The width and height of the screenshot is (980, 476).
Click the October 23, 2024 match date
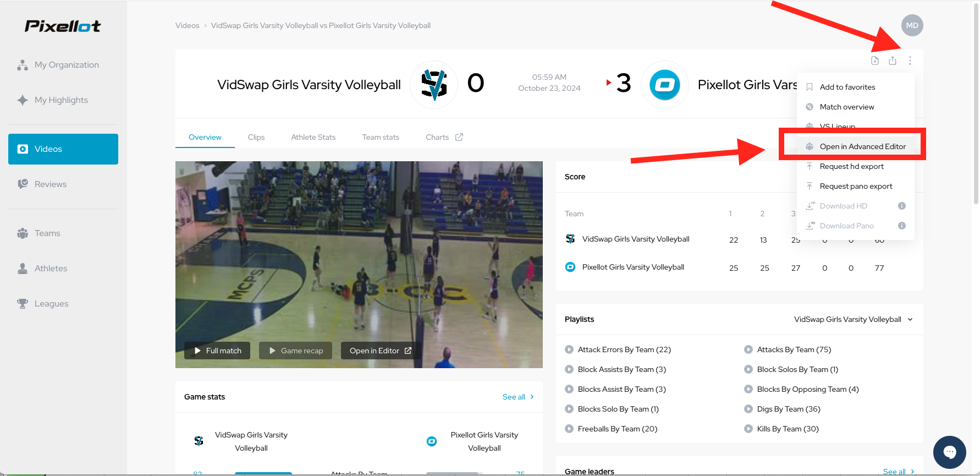click(x=549, y=88)
